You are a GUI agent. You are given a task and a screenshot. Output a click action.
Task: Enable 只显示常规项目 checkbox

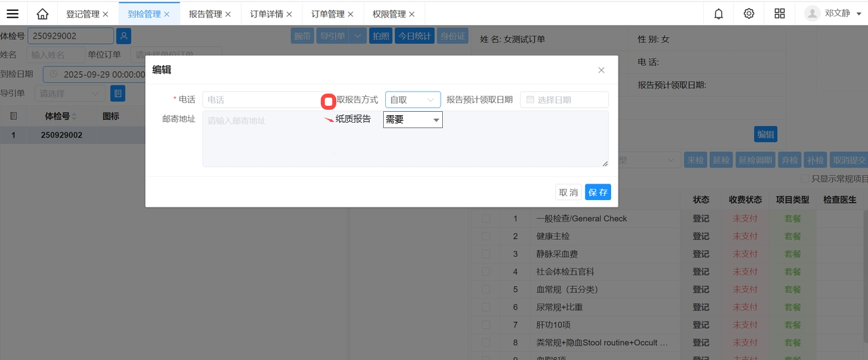[805, 179]
